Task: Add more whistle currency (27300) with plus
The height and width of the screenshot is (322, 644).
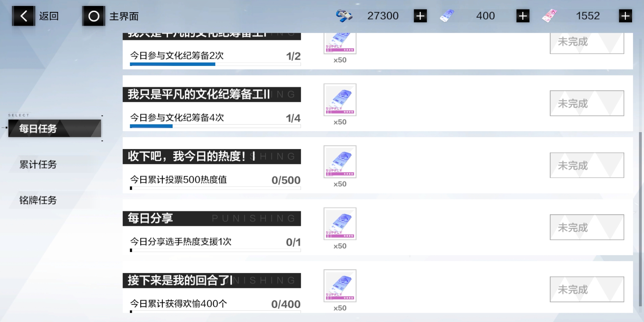Action: point(420,16)
